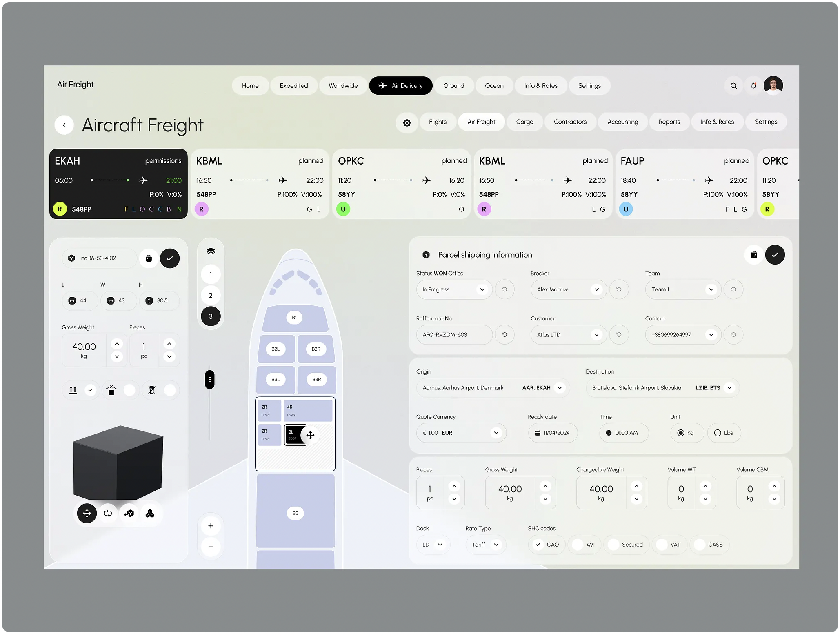Zoom in the aircraft plan with plus
The width and height of the screenshot is (840, 636).
pos(211,526)
